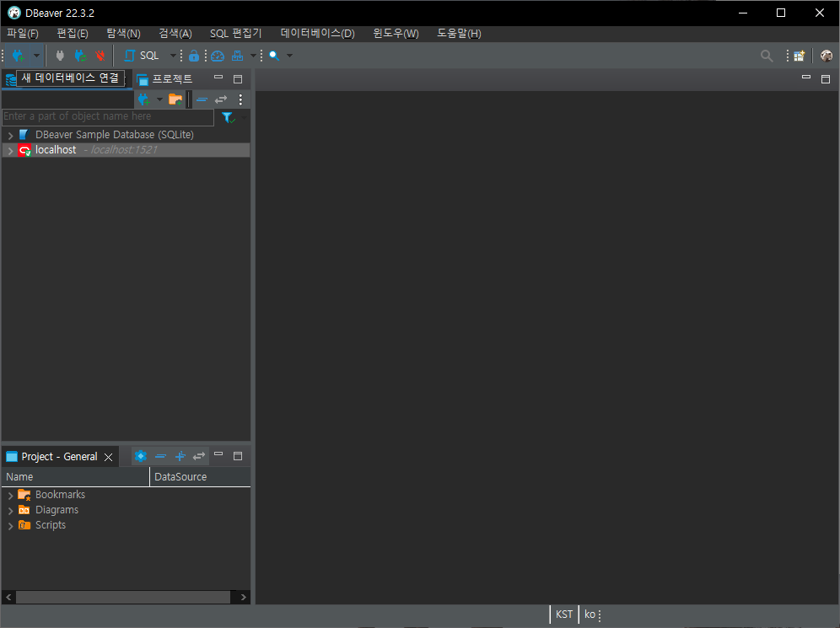Image resolution: width=840 pixels, height=628 pixels.
Task: Open the 파일(F) menu
Action: (x=23, y=33)
